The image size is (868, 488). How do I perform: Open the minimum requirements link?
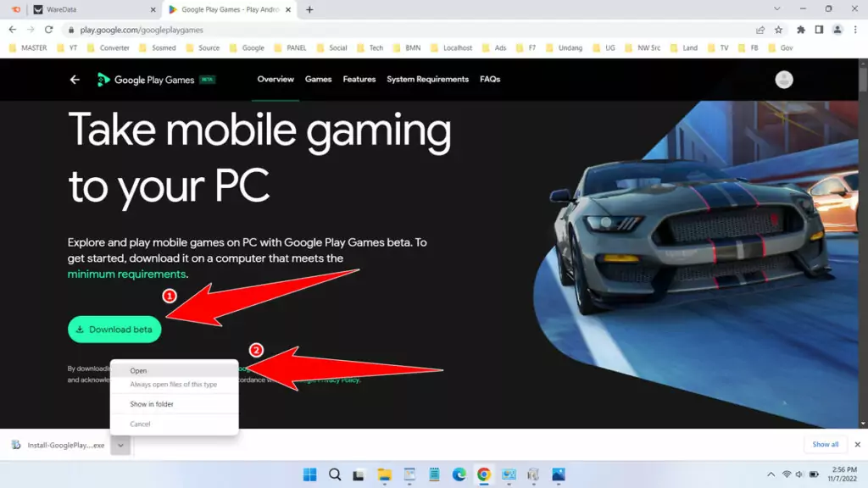coord(125,274)
